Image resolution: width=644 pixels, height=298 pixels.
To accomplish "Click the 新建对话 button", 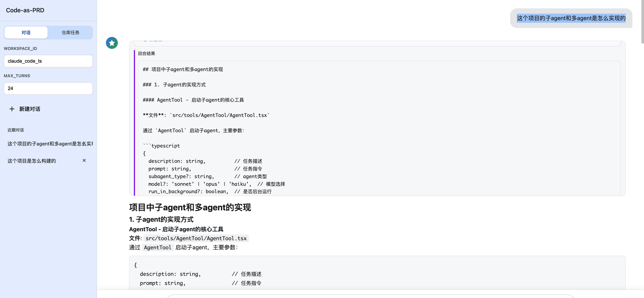I will click(x=29, y=109).
